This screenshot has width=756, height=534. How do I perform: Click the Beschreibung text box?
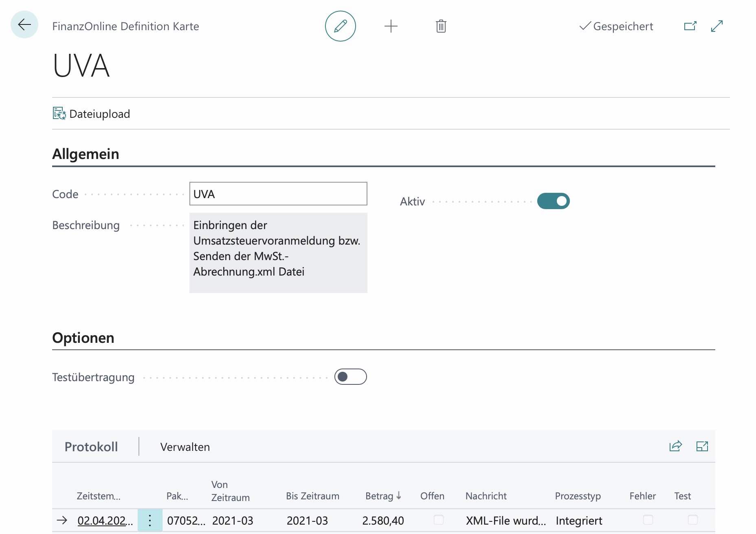(x=278, y=253)
